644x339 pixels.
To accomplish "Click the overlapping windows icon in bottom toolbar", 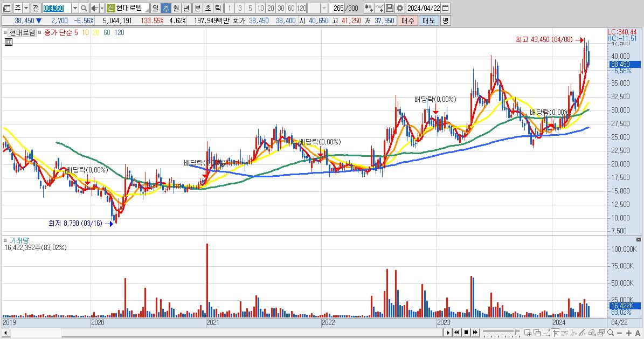I will 537,333.
